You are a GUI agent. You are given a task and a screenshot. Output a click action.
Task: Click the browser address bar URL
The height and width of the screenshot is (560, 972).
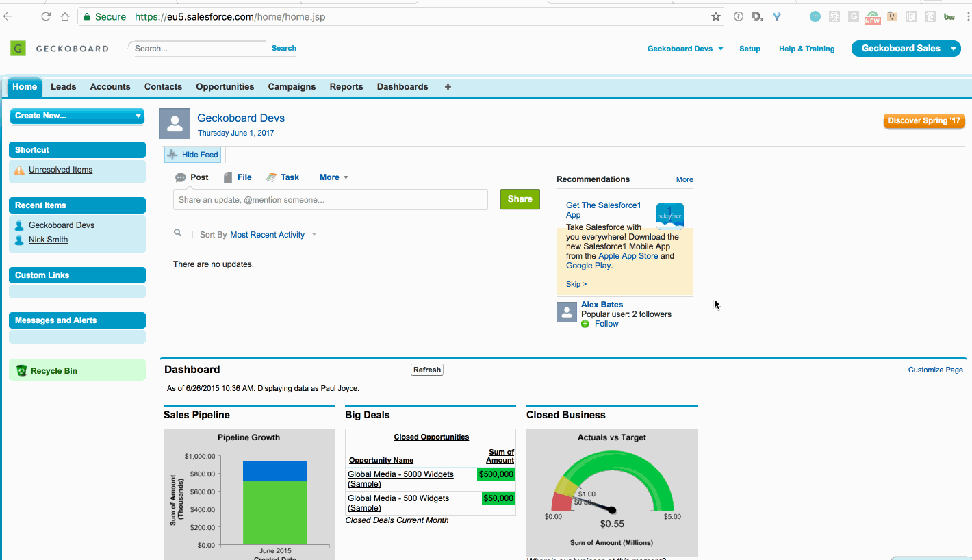point(230,16)
